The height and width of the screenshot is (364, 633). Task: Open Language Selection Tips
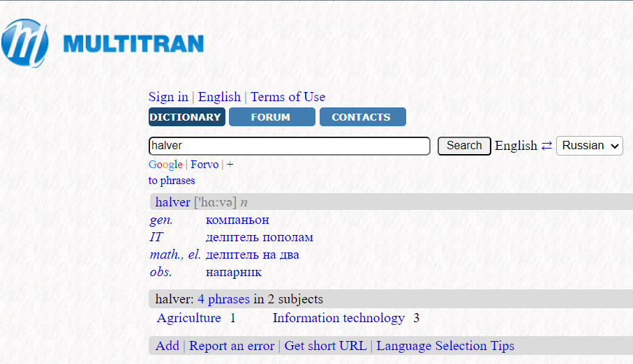pyautogui.click(x=445, y=346)
